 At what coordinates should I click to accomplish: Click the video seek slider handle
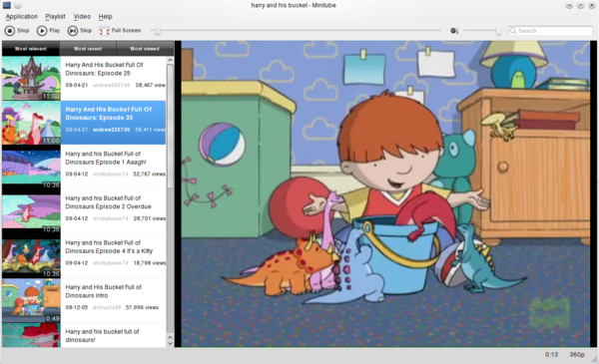coord(158,31)
